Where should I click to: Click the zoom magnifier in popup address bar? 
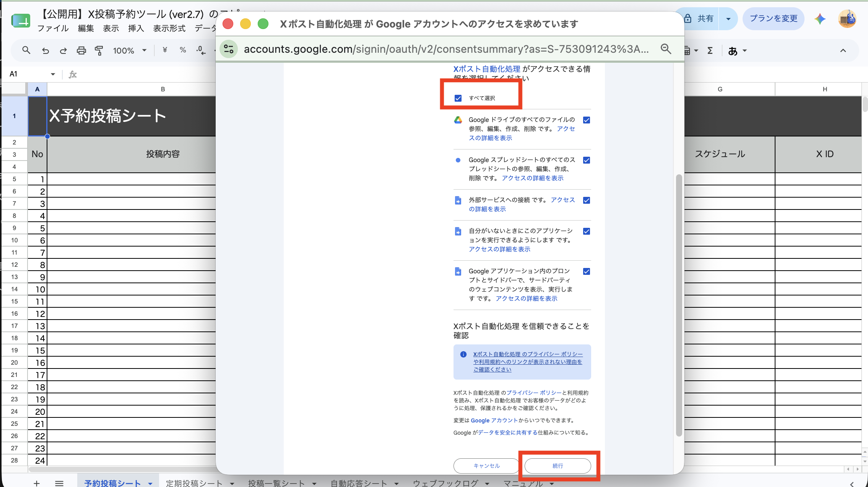[x=666, y=49]
